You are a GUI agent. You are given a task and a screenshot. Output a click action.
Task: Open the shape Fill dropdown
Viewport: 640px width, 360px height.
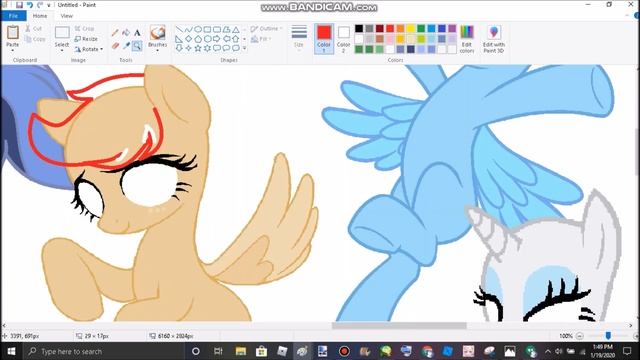(261, 39)
